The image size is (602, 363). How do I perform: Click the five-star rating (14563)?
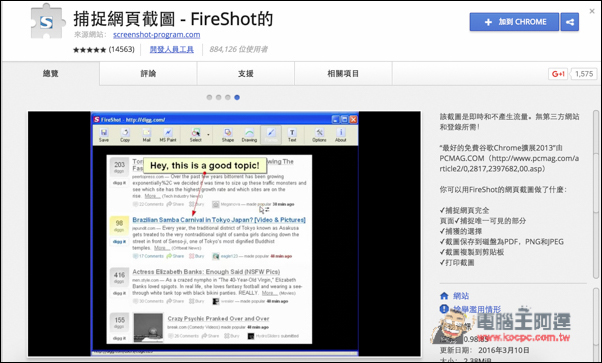(x=104, y=49)
